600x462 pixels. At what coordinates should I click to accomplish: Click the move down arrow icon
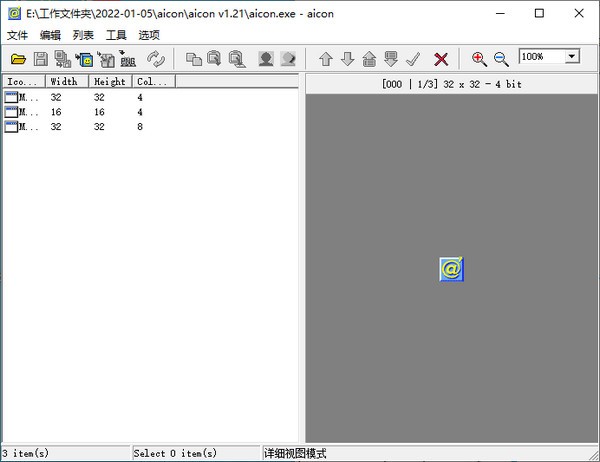(348, 59)
